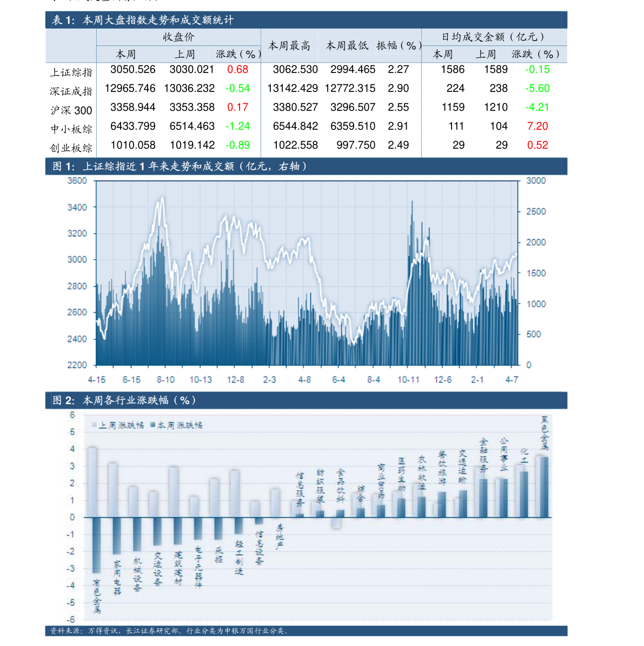This screenshot has height=646, width=644.
Task: Click the 化工 bar label
Action: [524, 455]
